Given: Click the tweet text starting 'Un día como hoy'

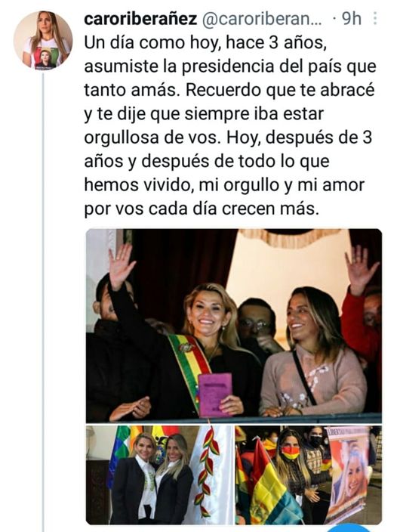Looking at the screenshot, I should 230,125.
